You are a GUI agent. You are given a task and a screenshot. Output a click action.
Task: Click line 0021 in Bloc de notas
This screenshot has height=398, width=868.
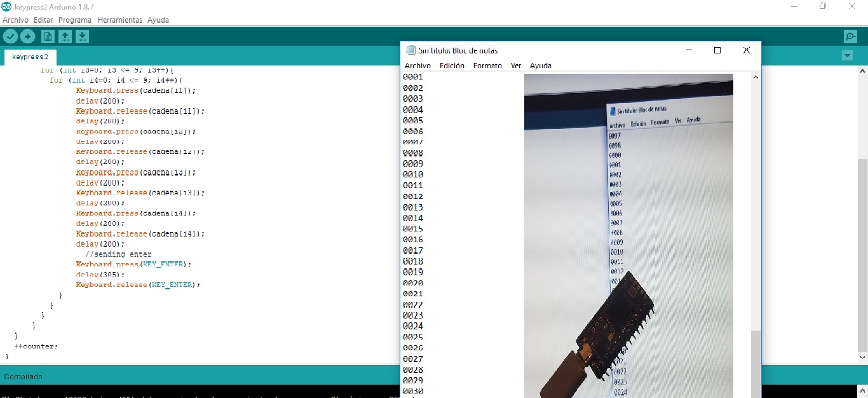pyautogui.click(x=413, y=294)
